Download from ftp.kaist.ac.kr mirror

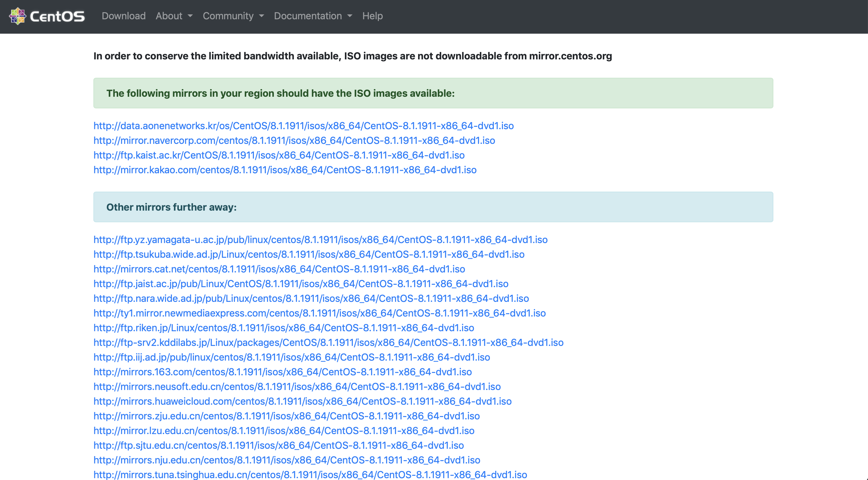click(x=279, y=155)
